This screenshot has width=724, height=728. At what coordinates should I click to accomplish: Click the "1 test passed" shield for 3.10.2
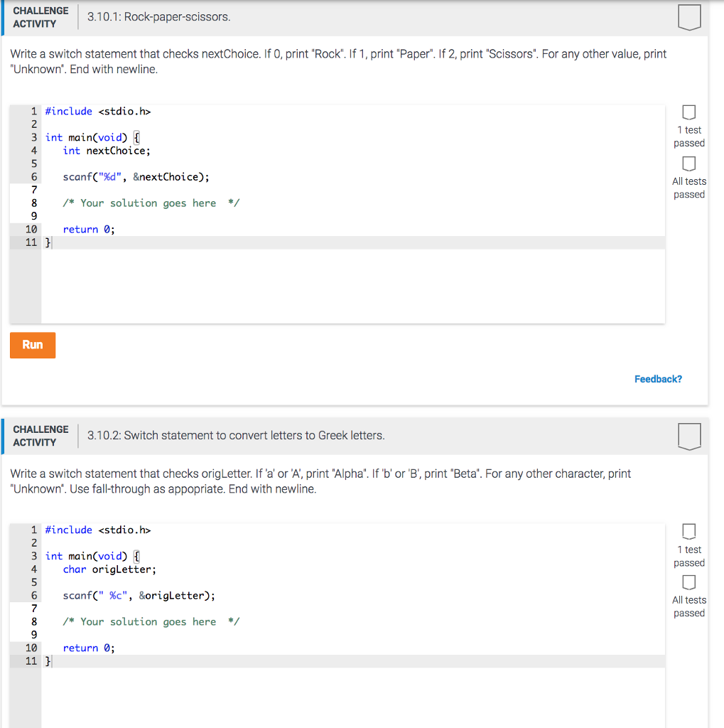tap(688, 543)
